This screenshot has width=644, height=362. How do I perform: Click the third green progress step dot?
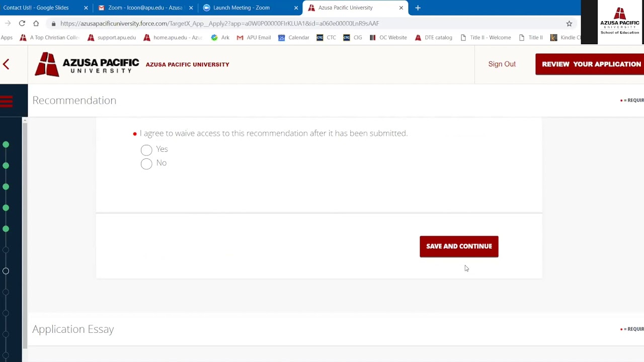[6, 187]
